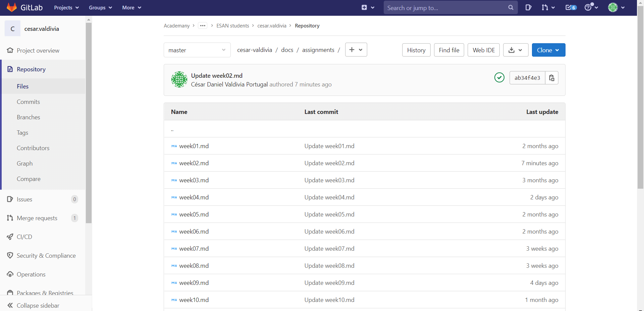Screen dimensions: 644x311
Task: Click the CI/CD rocket sidebar item
Action: click(24, 237)
